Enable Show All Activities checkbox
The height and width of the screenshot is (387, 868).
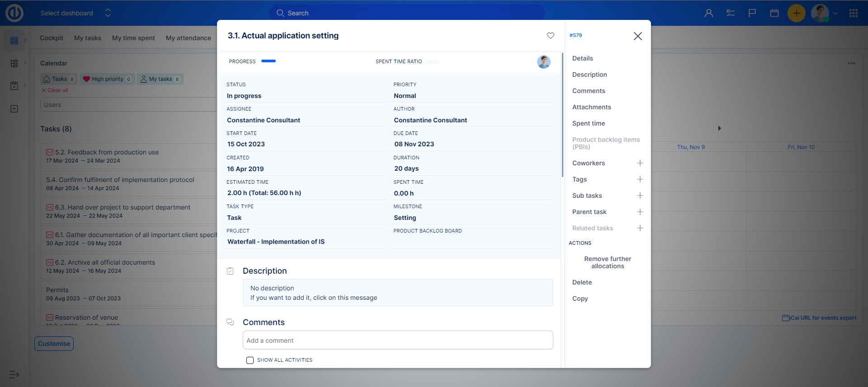[x=250, y=360]
